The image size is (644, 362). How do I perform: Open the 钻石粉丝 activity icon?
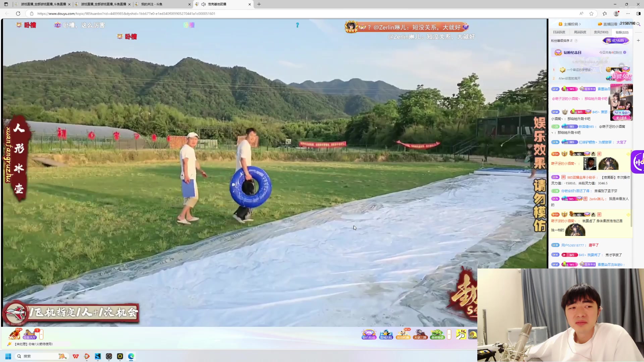coord(369,334)
